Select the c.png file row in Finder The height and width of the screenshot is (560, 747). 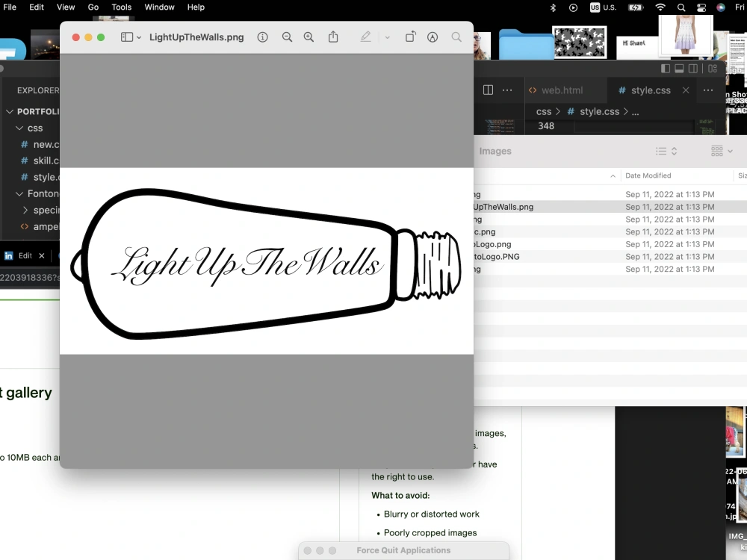(610, 232)
